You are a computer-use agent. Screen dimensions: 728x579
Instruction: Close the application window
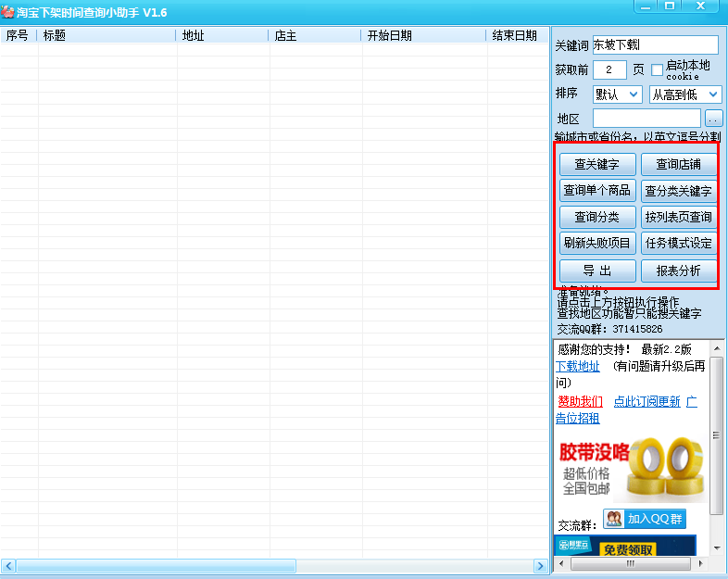tap(701, 6)
